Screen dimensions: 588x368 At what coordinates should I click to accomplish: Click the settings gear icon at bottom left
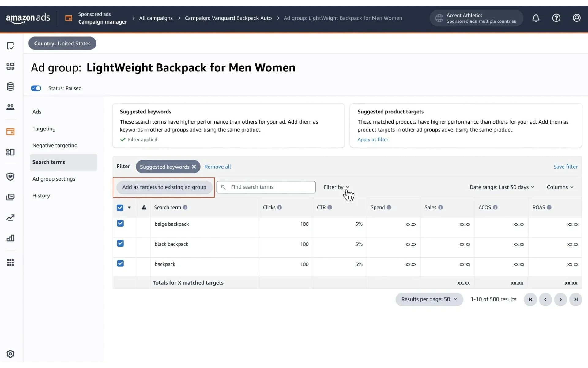tap(10, 354)
